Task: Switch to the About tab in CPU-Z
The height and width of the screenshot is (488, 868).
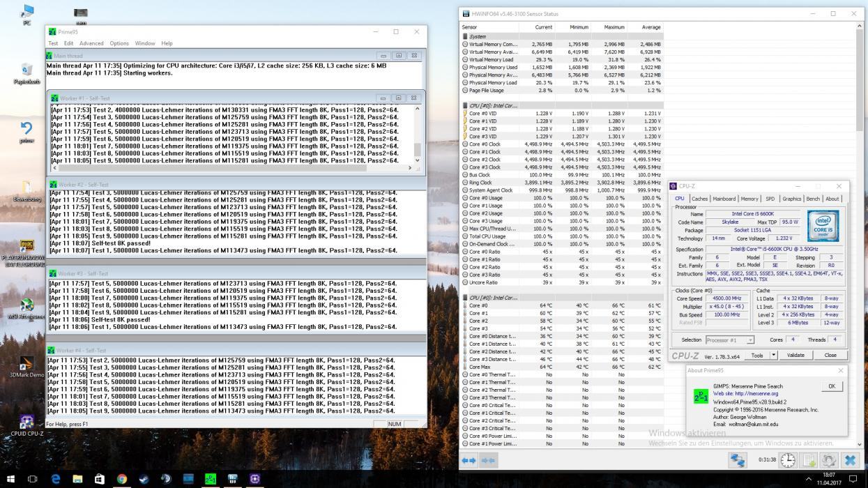Action: click(x=832, y=199)
